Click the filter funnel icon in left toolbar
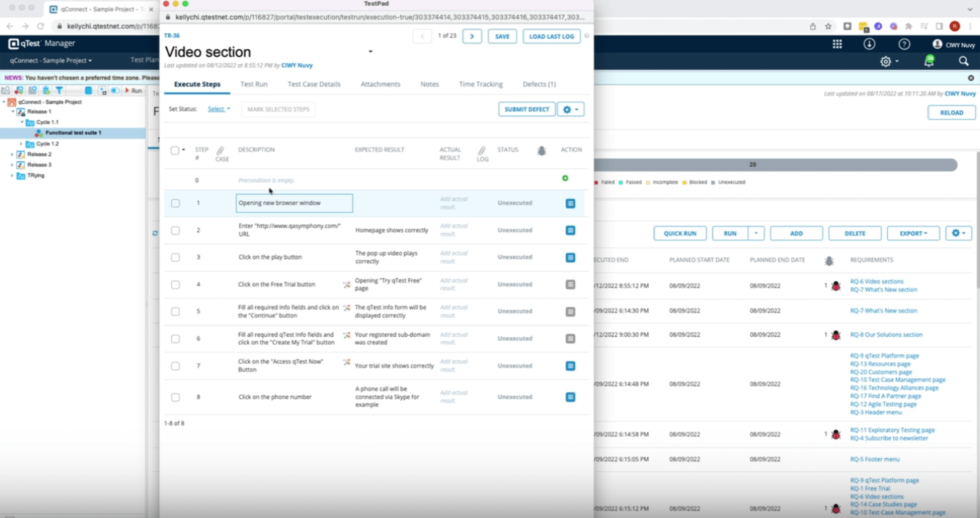Viewport: 980px width, 518px height. 59,91
